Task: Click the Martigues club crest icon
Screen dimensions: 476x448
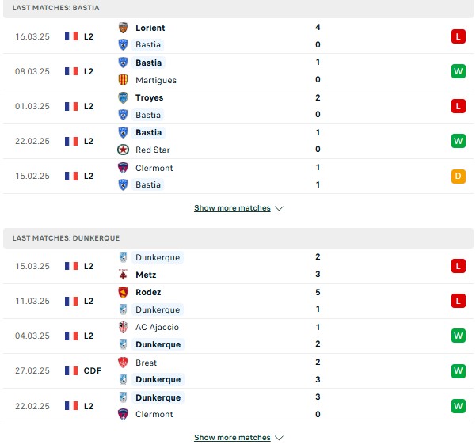Action: point(123,80)
